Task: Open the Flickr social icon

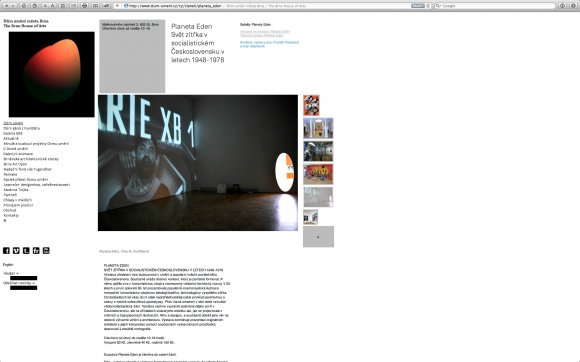Action: tap(36, 251)
